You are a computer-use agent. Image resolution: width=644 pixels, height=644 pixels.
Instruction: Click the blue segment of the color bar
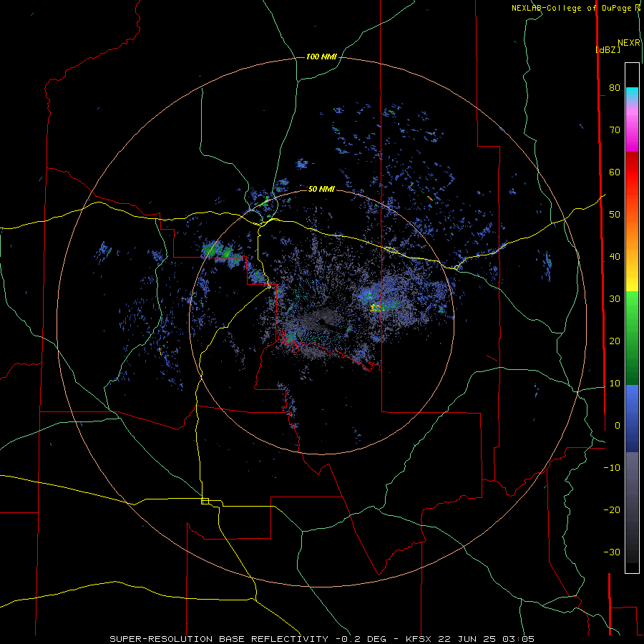pyautogui.click(x=632, y=418)
